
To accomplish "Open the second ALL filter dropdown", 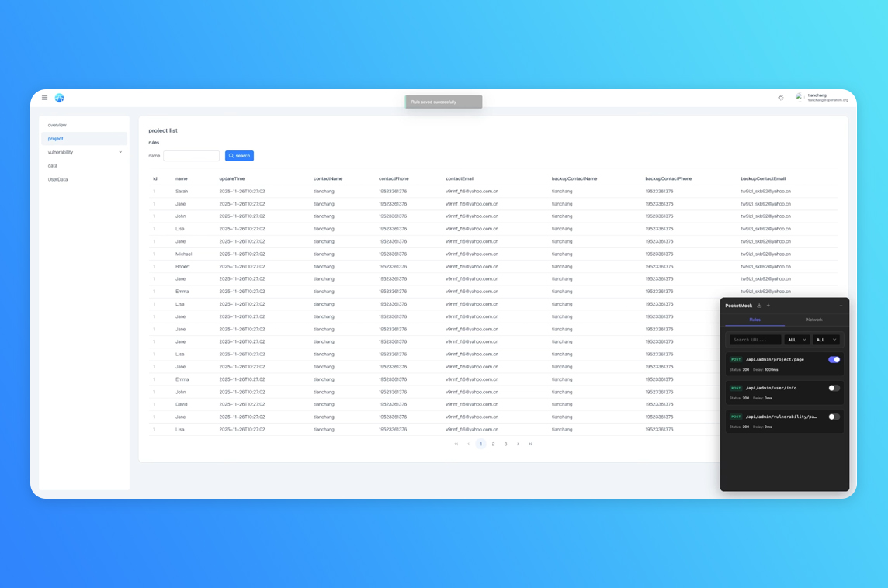I will pyautogui.click(x=826, y=340).
